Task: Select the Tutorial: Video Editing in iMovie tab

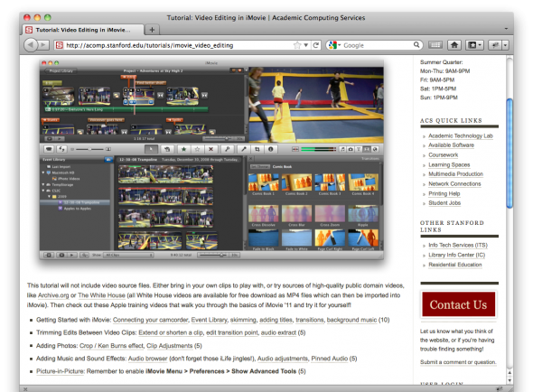Action: (83, 30)
